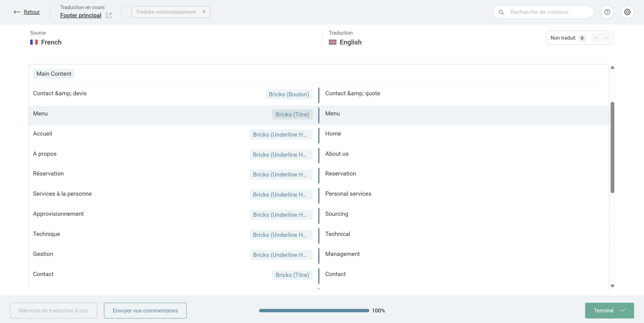The height and width of the screenshot is (323, 644).
Task: Select source text 'Services à la personne'
Action: point(62,194)
